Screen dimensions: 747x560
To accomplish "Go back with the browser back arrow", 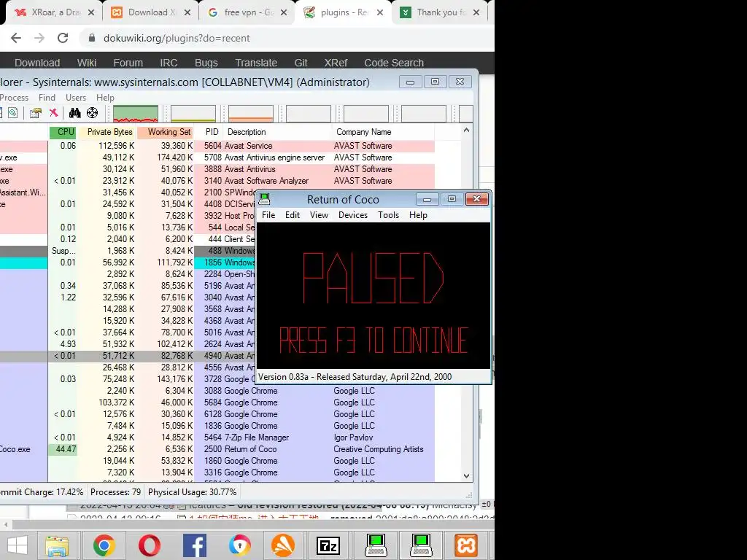I will [16, 38].
